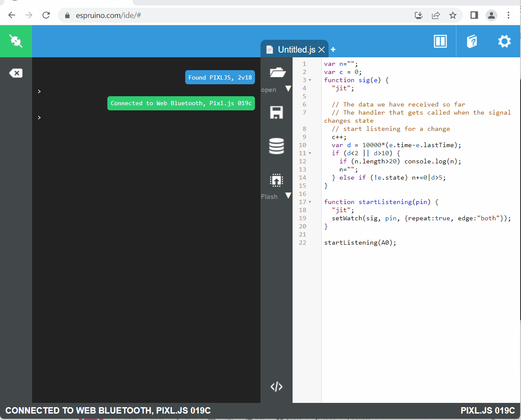Viewport: 521px width, 420px height.
Task: Expand the Flash destination dropdown arrow
Action: click(288, 195)
